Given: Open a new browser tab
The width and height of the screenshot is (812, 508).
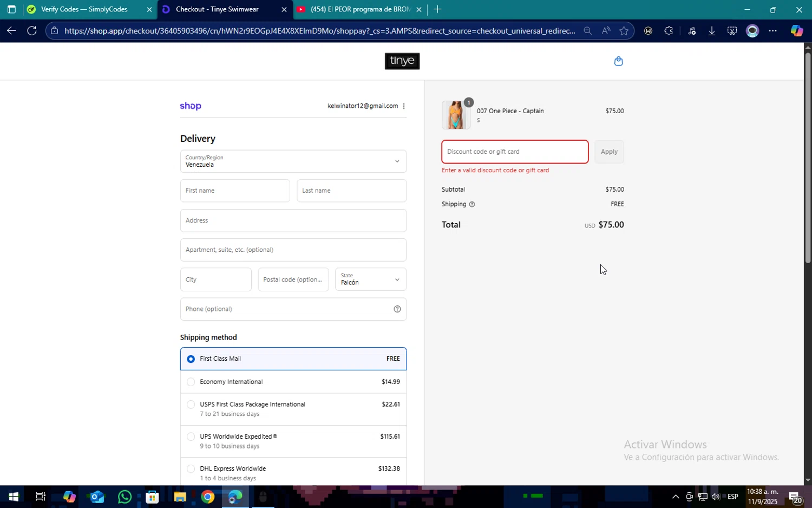Looking at the screenshot, I should [x=437, y=9].
